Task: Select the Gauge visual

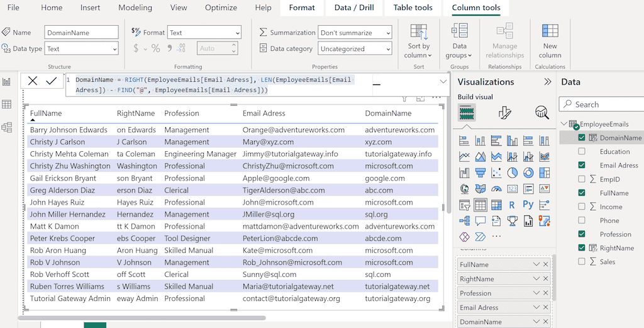Action: [x=496, y=189]
